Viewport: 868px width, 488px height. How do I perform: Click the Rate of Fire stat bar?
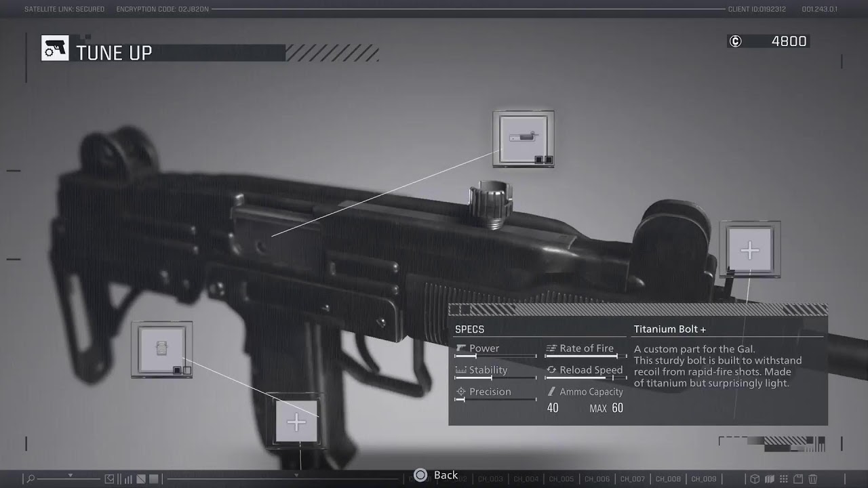[x=586, y=357]
